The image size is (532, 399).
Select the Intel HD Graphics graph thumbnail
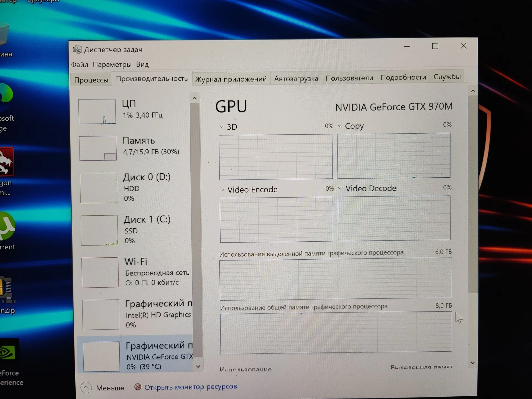101,314
